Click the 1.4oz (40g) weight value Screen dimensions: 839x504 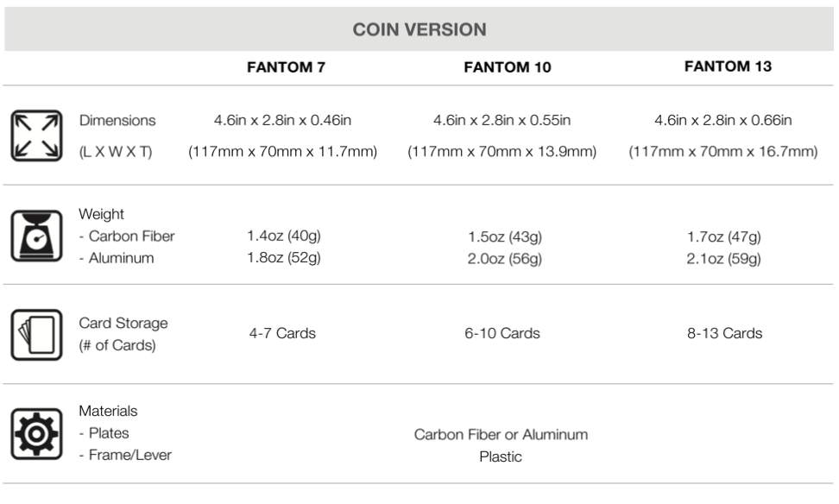click(284, 236)
